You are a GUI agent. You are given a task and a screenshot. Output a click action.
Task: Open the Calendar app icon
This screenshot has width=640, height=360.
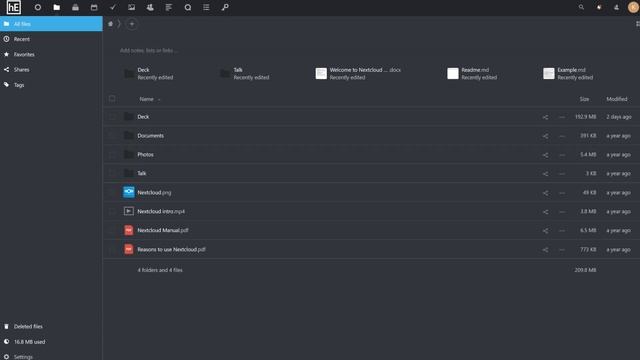pyautogui.click(x=94, y=7)
